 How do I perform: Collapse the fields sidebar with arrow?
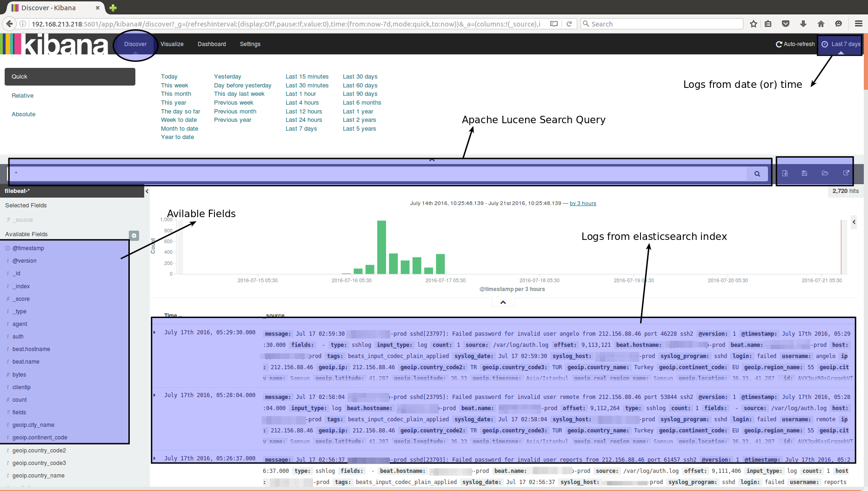click(147, 191)
